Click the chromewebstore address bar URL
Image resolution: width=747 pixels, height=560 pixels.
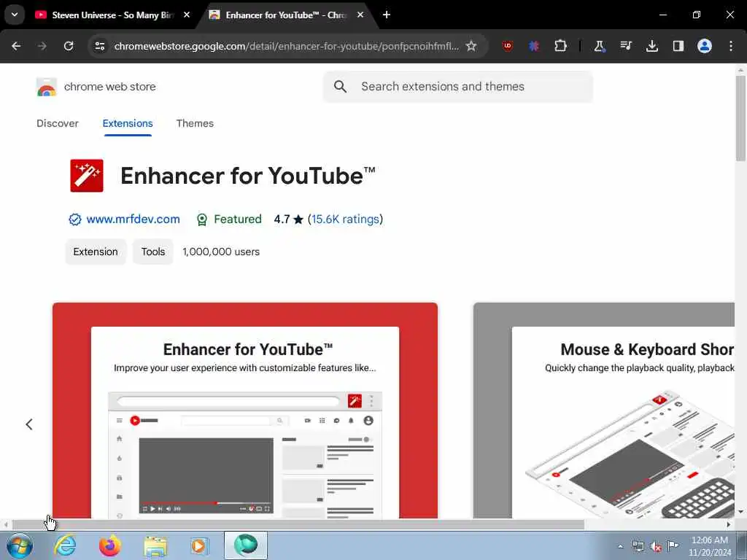tap(286, 46)
